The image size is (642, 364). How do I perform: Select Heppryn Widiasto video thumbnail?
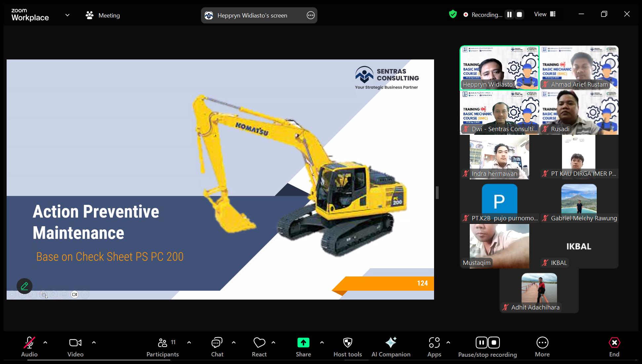(x=500, y=68)
